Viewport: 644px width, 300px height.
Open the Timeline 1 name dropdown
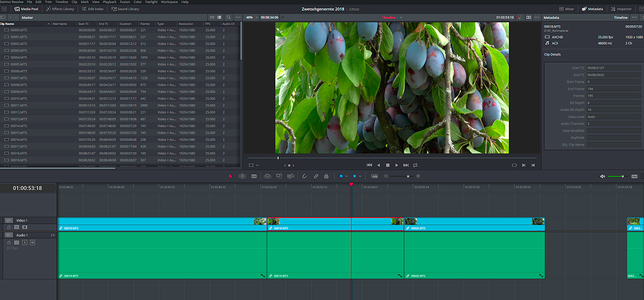392,17
